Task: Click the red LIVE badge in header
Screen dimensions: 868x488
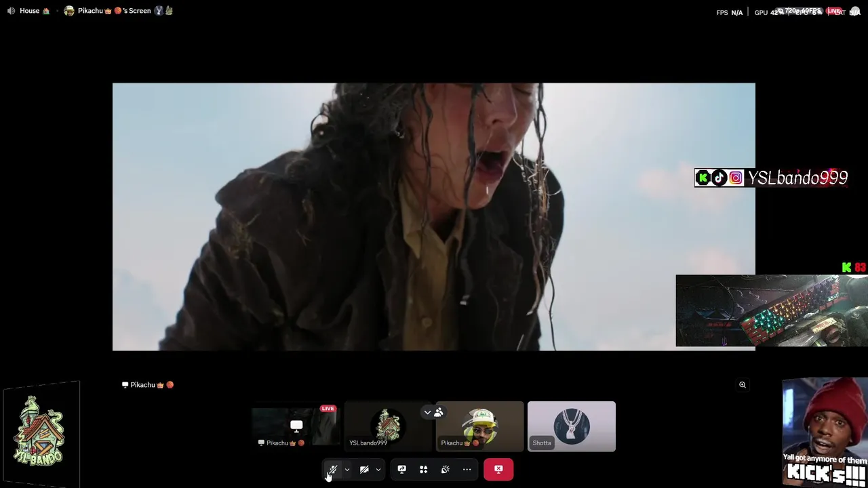Action: [834, 11]
